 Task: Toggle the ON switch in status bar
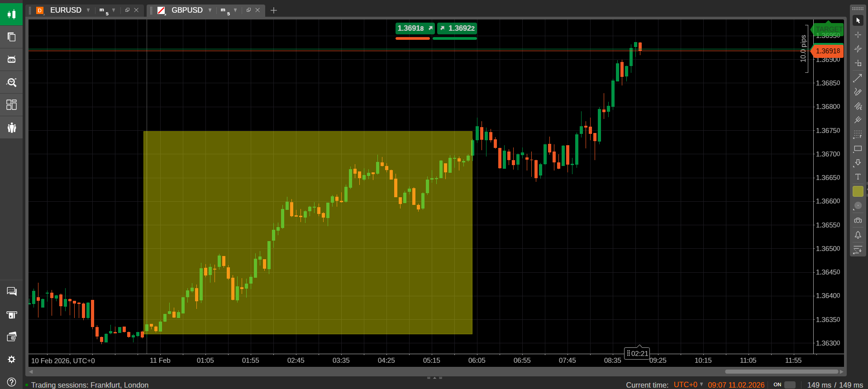click(790, 385)
